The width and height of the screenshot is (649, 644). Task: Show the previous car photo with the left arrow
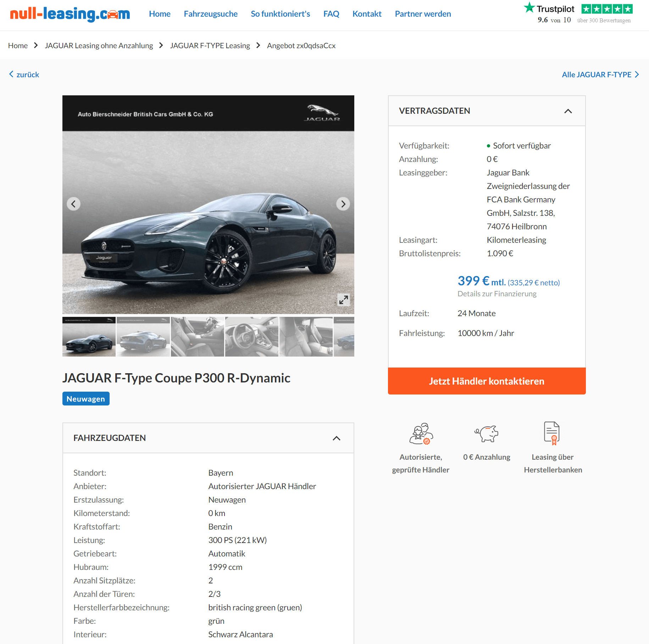point(73,204)
